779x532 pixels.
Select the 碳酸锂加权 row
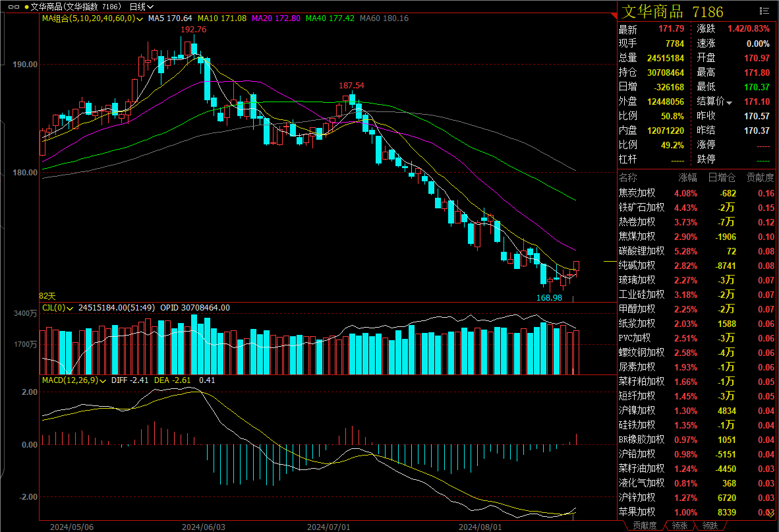(x=697, y=251)
